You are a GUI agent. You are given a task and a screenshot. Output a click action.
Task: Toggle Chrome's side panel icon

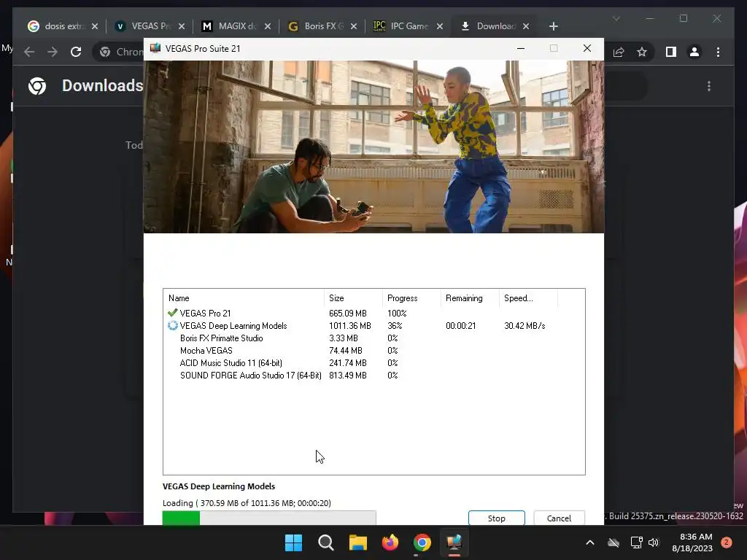pyautogui.click(x=671, y=52)
